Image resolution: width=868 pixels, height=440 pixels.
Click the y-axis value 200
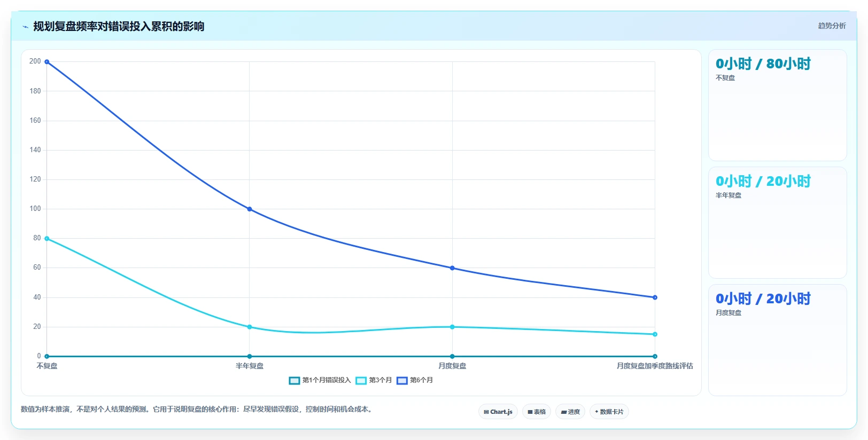(35, 61)
